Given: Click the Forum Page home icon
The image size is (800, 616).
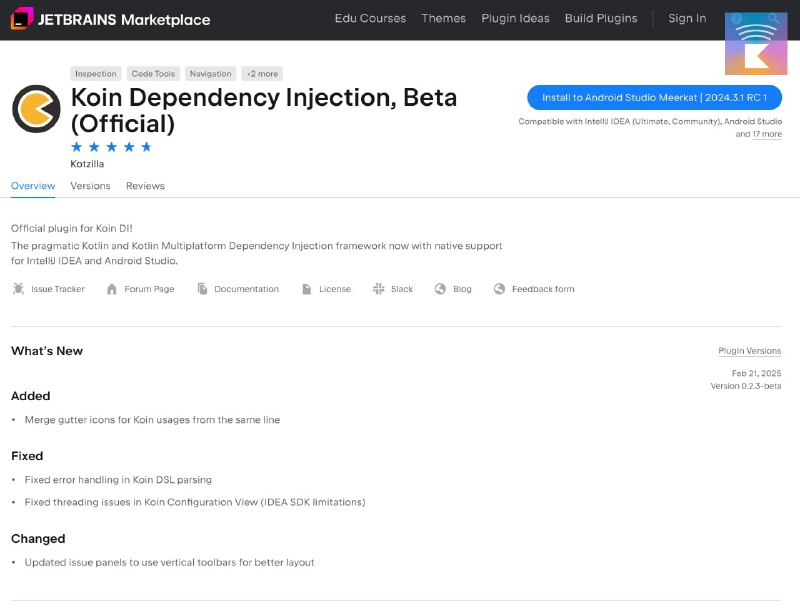Looking at the screenshot, I should pos(112,289).
